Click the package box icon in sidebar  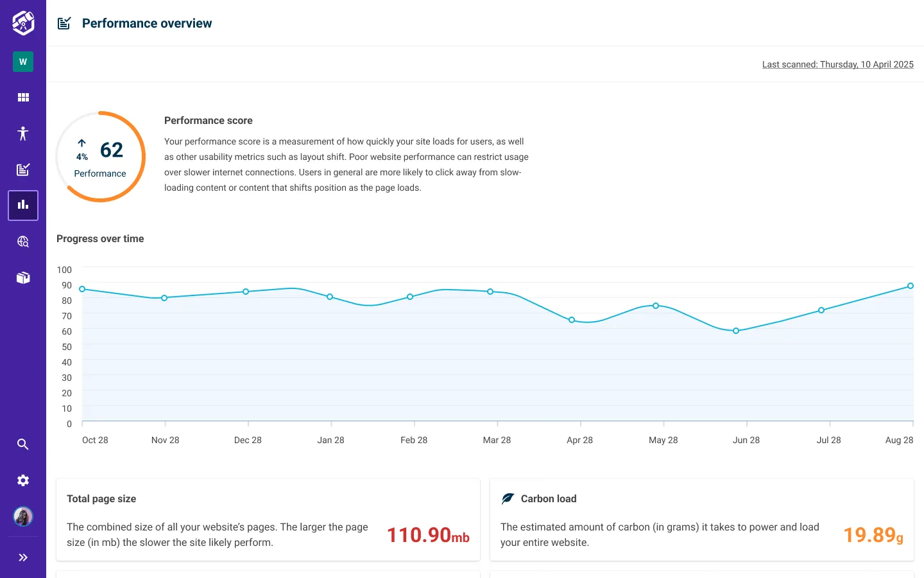[23, 277]
